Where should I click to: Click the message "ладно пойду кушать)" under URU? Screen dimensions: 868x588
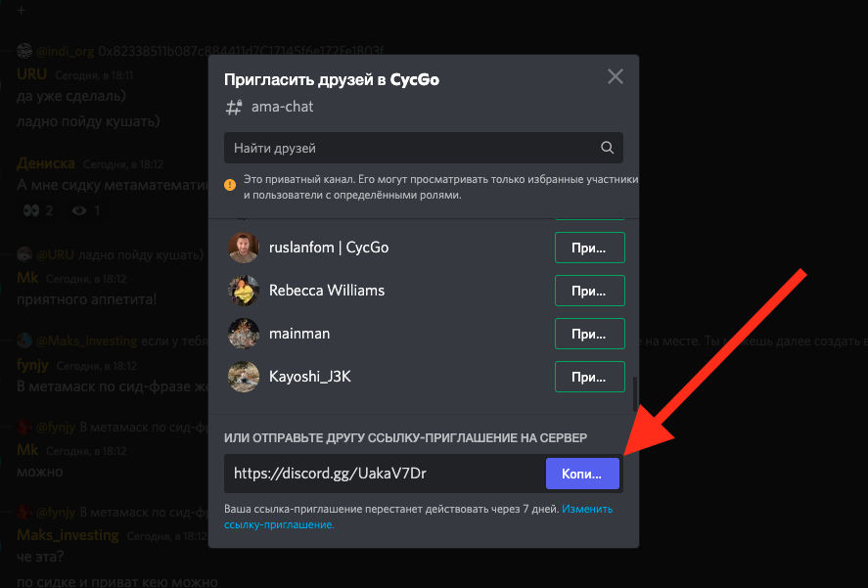[89, 121]
